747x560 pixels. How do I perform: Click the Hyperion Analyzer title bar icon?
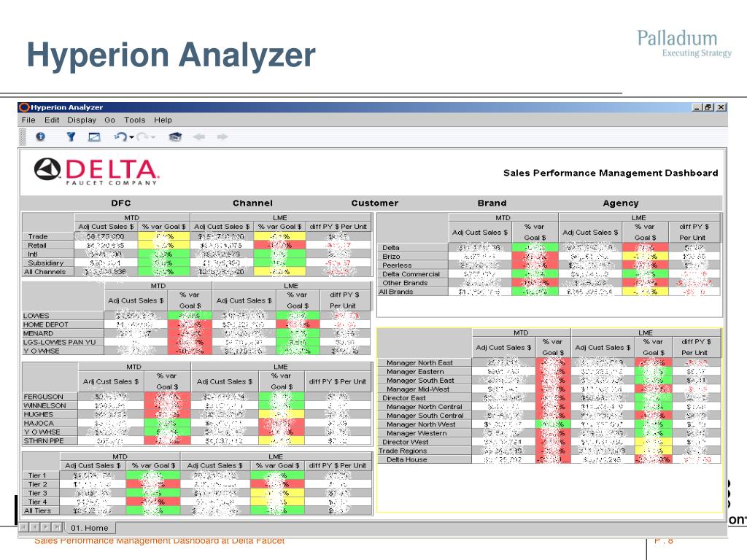[24, 107]
